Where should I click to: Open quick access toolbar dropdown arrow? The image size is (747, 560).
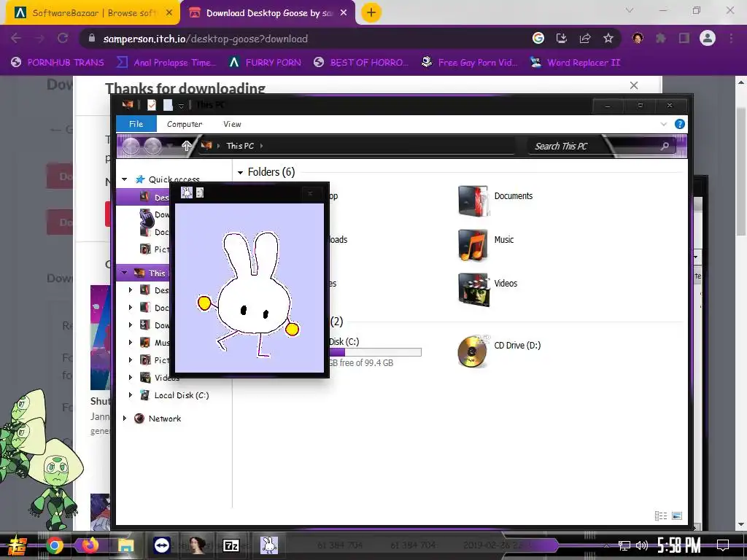tap(181, 105)
